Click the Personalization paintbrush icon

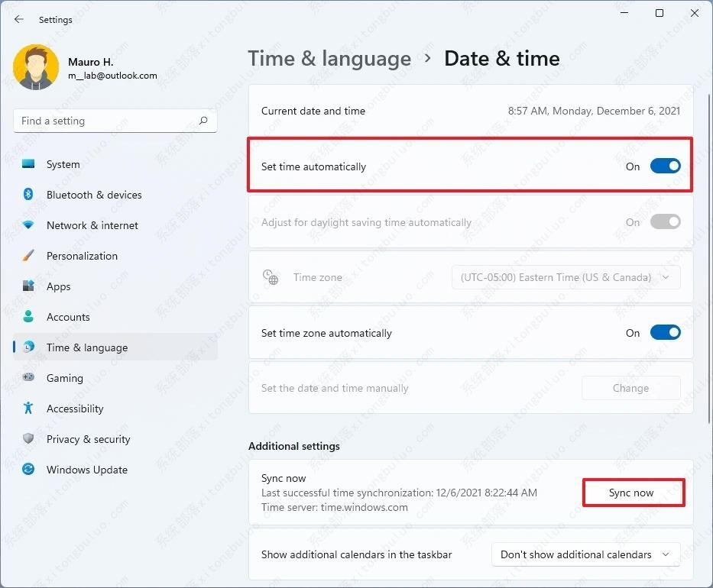click(x=28, y=256)
